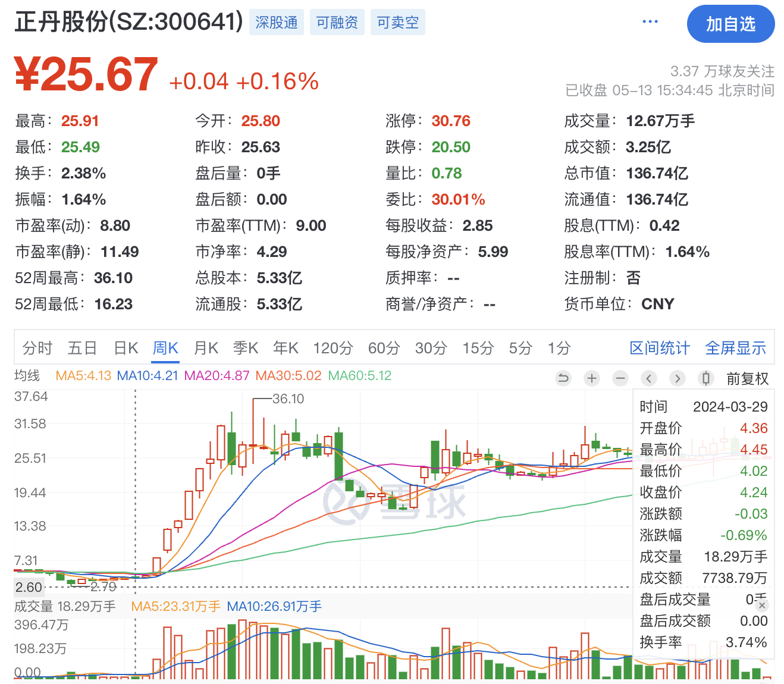Open the three-dot more options menu
This screenshot has height=684, width=784.
650,22
